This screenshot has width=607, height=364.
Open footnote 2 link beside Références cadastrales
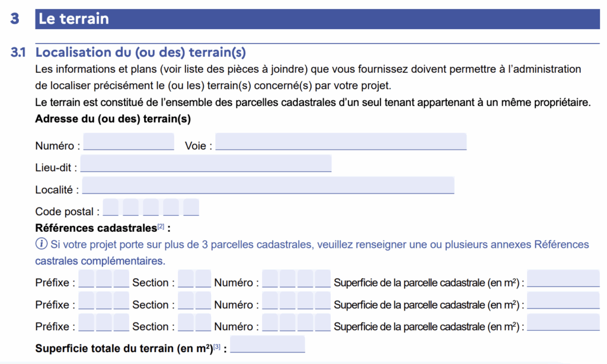pyautogui.click(x=161, y=226)
